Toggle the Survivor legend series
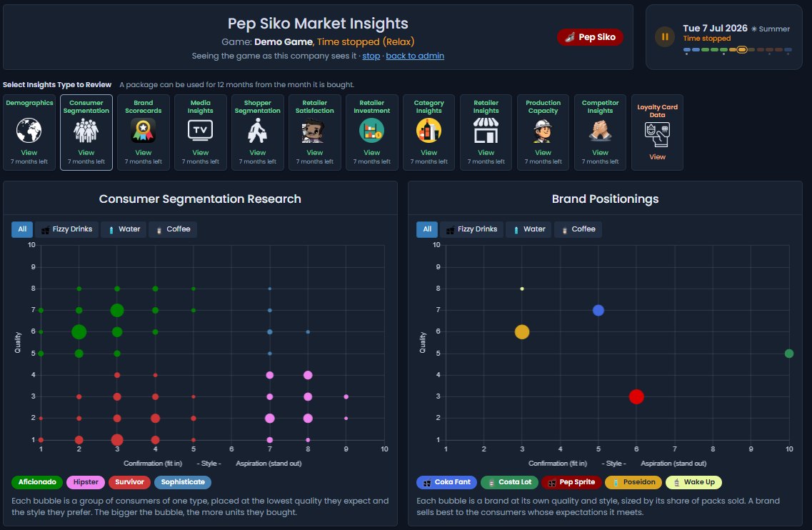 point(129,482)
